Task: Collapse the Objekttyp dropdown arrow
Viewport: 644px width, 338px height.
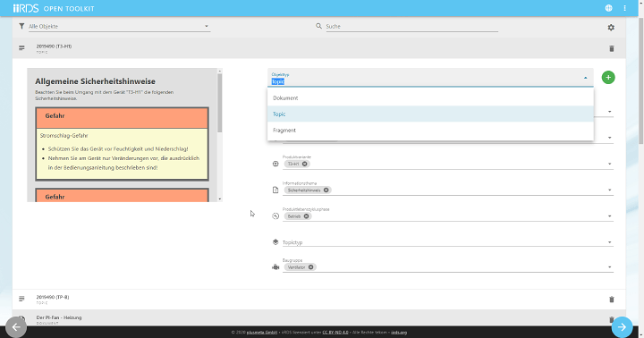Action: click(x=585, y=78)
